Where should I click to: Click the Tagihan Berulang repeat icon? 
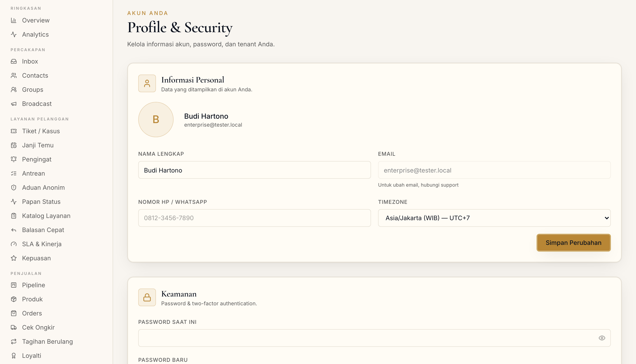(14, 341)
